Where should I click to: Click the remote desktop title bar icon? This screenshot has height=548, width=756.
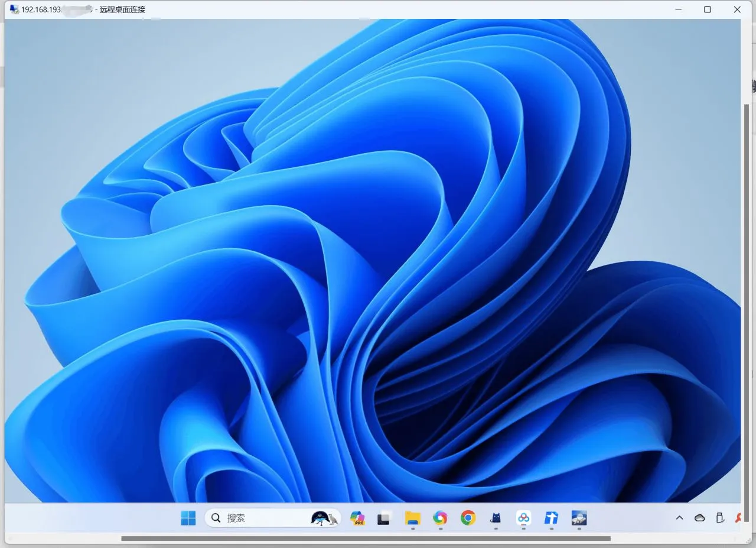coord(14,9)
